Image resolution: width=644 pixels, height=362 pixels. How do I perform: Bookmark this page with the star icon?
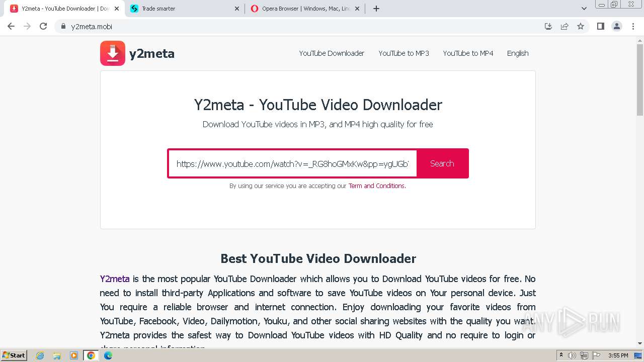[581, 27]
